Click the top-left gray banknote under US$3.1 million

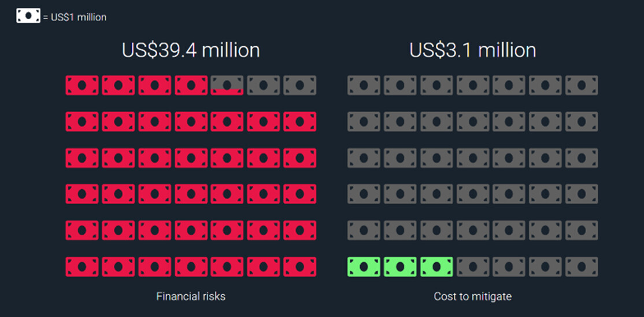[x=364, y=85]
